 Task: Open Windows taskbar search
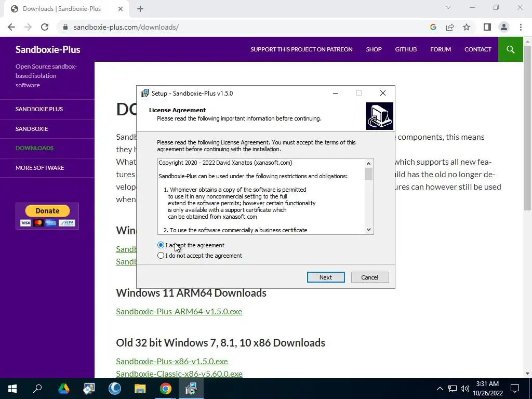coord(37,389)
